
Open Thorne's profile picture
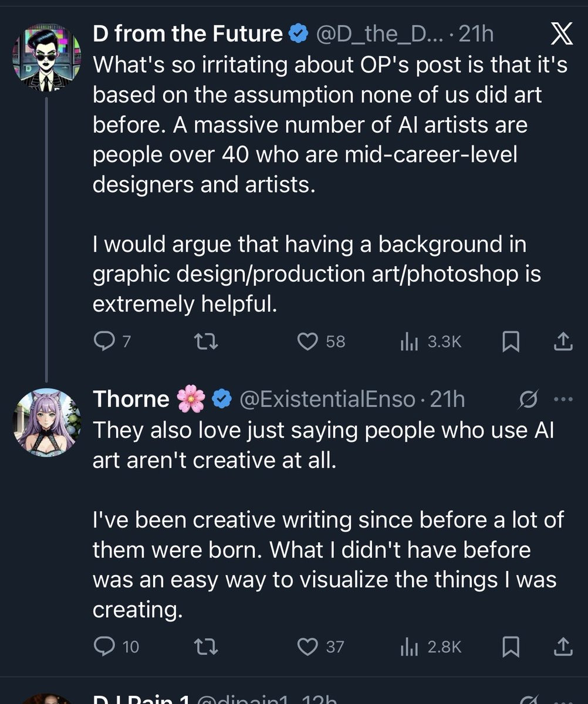46,421
